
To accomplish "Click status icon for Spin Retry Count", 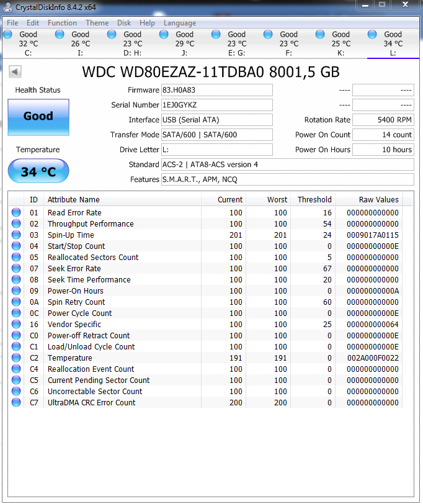I will 16,302.
